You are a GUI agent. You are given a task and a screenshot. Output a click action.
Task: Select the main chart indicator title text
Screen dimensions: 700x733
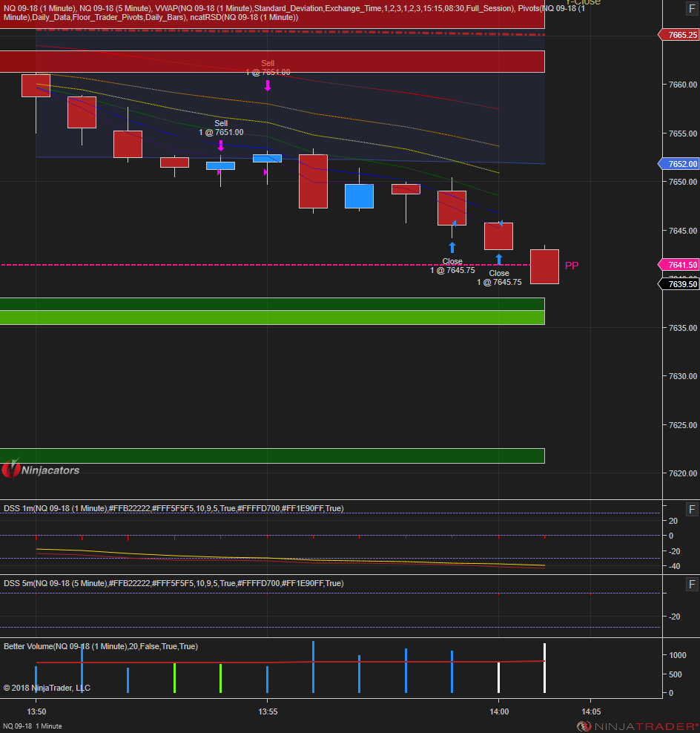coord(294,13)
